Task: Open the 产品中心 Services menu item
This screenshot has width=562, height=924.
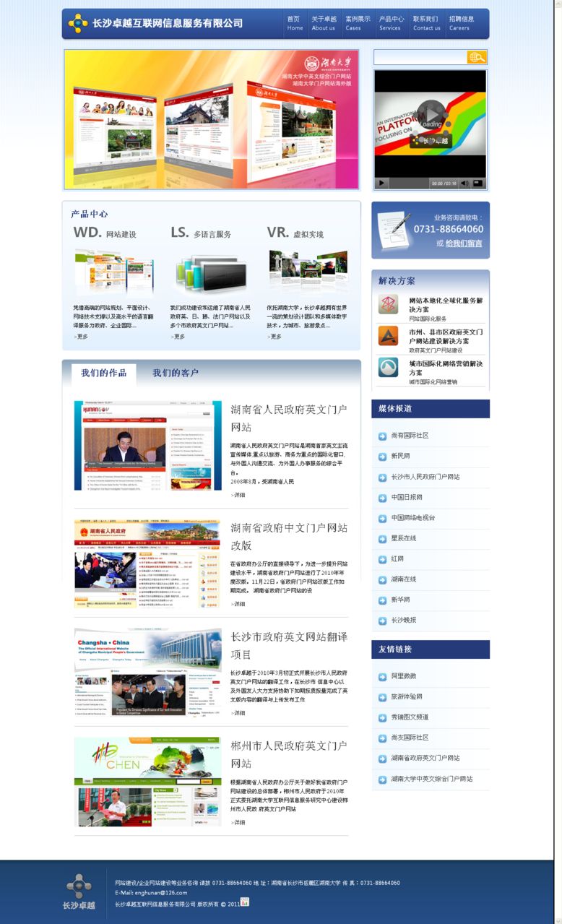Action: [x=391, y=23]
